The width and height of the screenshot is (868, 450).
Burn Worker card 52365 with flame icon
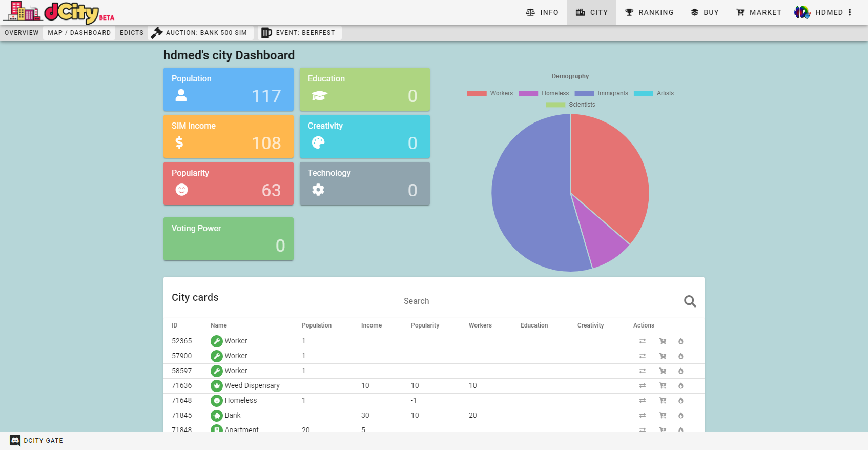[681, 341]
